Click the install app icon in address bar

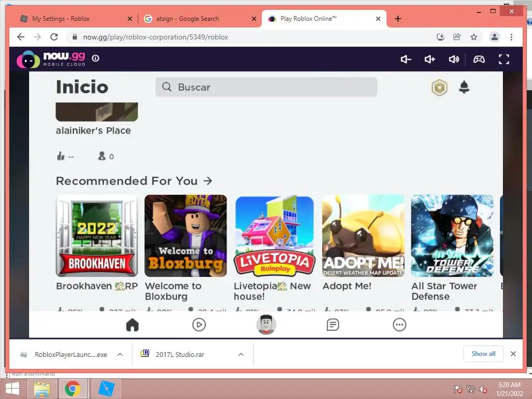pos(441,37)
